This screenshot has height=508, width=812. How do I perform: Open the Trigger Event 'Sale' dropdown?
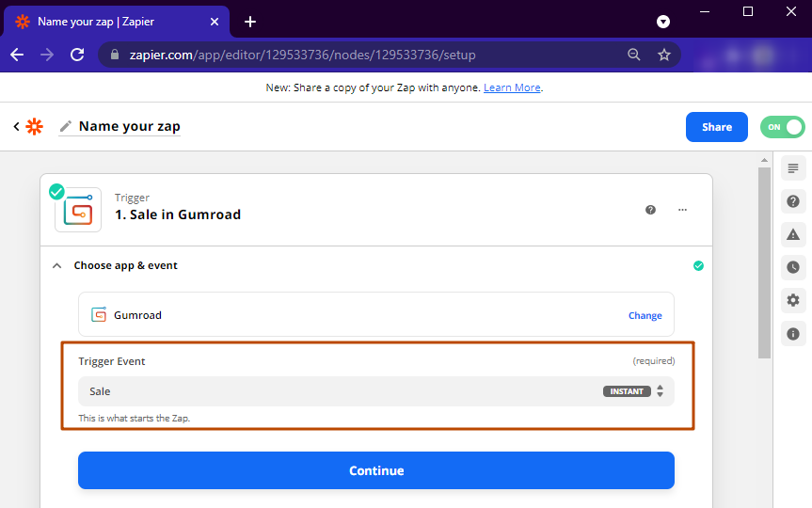pyautogui.click(x=376, y=391)
